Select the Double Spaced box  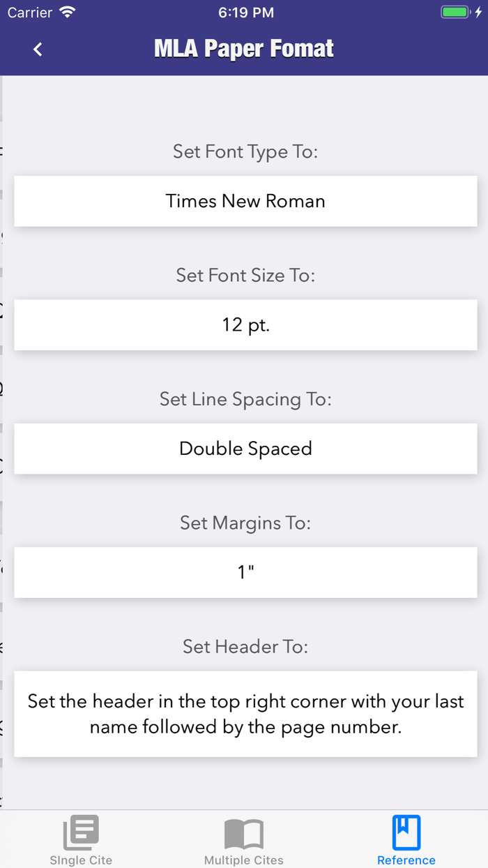tap(245, 449)
